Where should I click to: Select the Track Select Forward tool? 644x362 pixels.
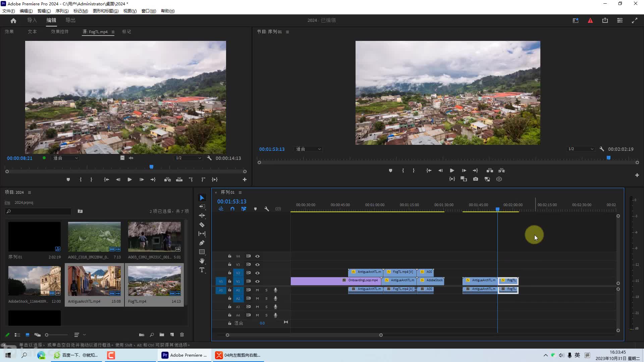pos(202,206)
